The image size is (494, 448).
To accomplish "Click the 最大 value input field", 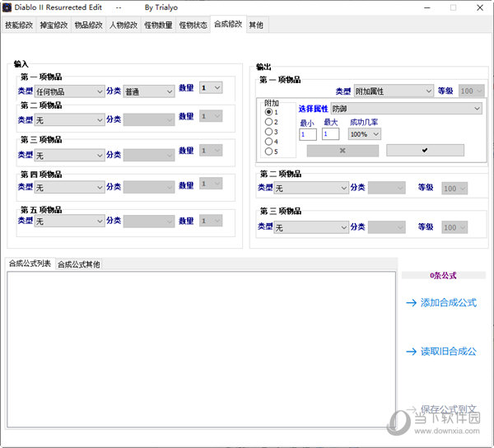I will click(330, 134).
